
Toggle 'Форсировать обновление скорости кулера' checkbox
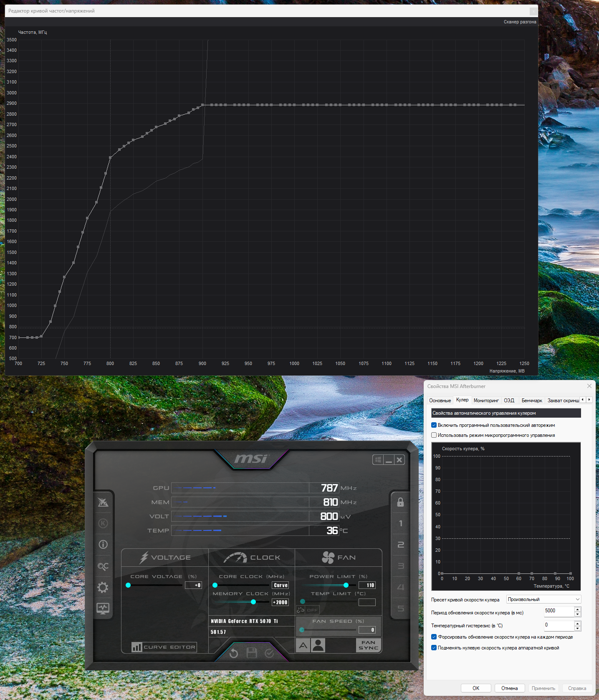coord(434,637)
